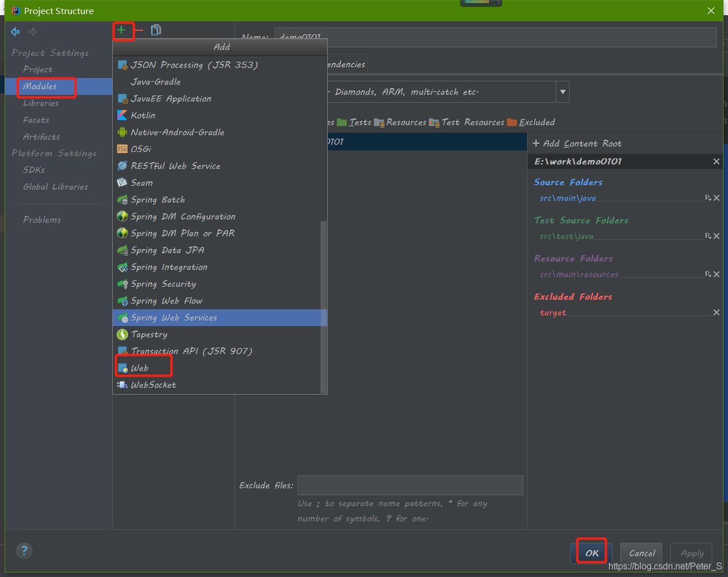Viewport: 728px width, 577px height.
Task: Remove excluded folder target
Action: point(717,313)
